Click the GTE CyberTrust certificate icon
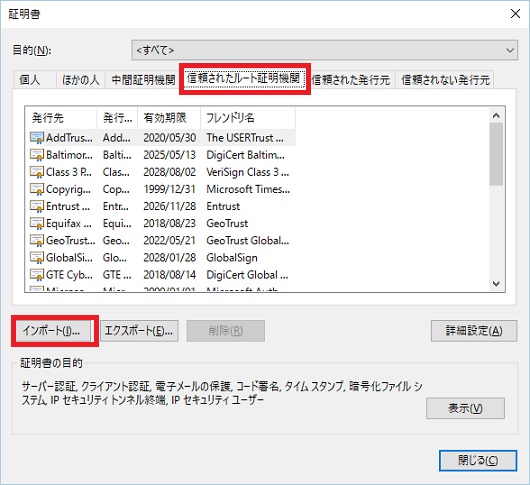 37,275
